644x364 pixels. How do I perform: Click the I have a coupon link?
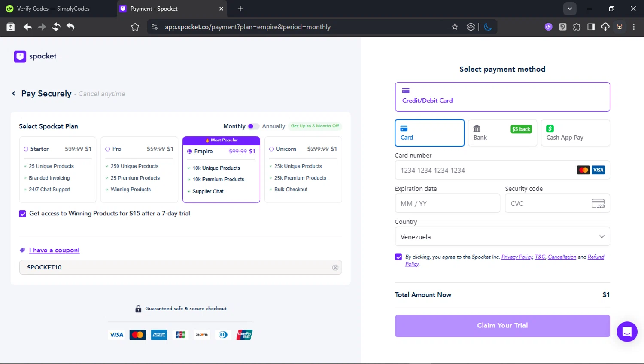point(54,250)
